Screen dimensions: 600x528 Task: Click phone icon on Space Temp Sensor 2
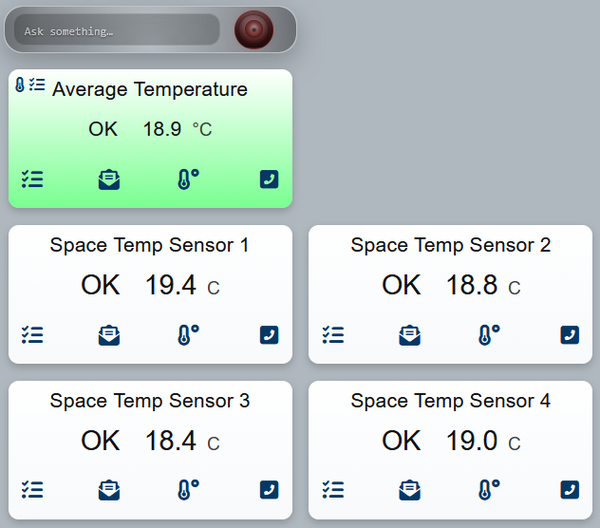click(570, 335)
